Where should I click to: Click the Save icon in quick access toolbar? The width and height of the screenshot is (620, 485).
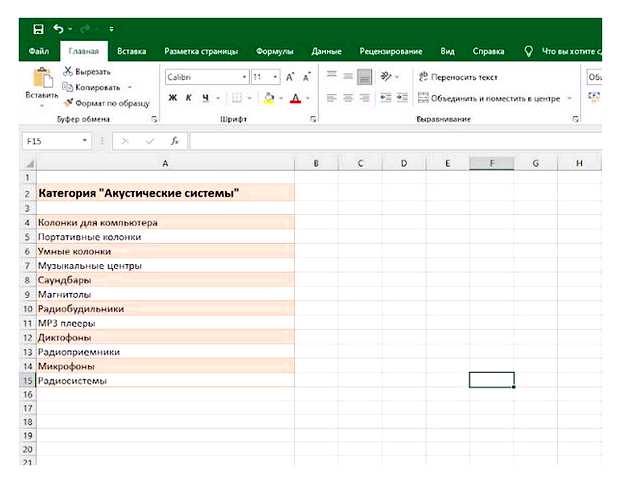pyautogui.click(x=38, y=29)
